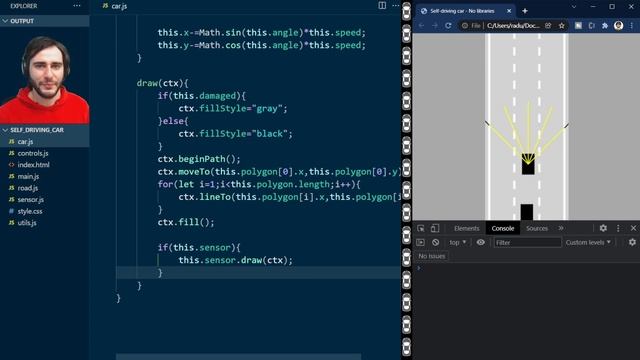Click the draw(ctx){ method line
This screenshot has width=640, height=360.
pyautogui.click(x=162, y=83)
